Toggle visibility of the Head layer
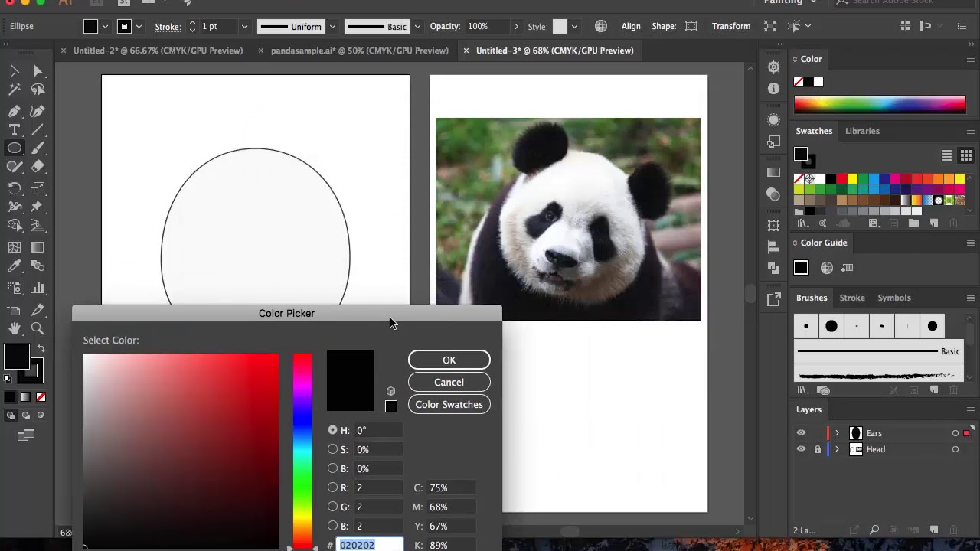Viewport: 980px width, 551px height. point(801,449)
